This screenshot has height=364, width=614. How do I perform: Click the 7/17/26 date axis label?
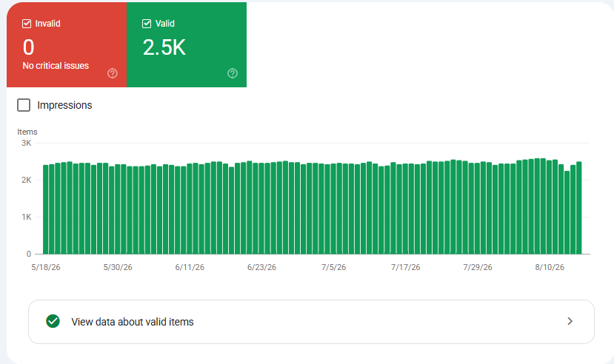coord(405,267)
